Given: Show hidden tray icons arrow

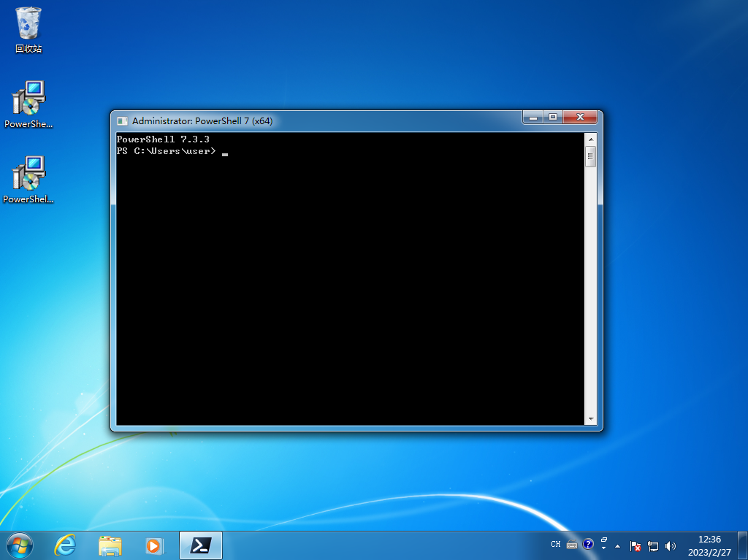Looking at the screenshot, I should (618, 546).
